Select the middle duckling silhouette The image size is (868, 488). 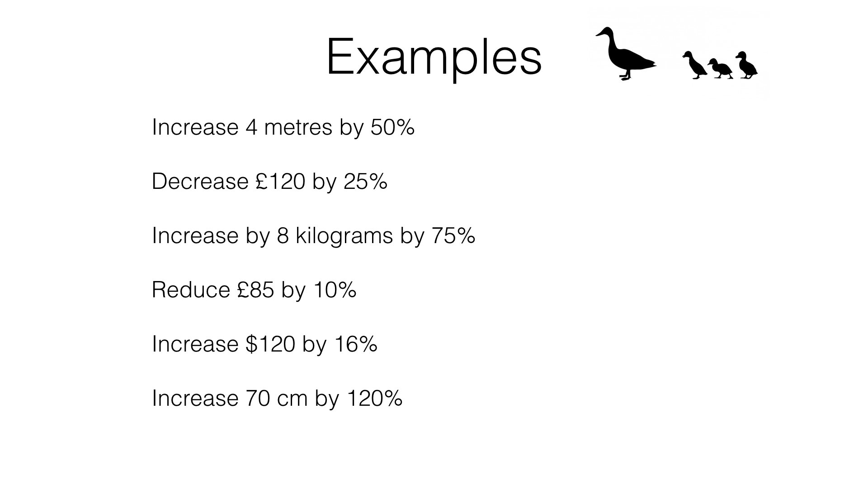coord(720,70)
